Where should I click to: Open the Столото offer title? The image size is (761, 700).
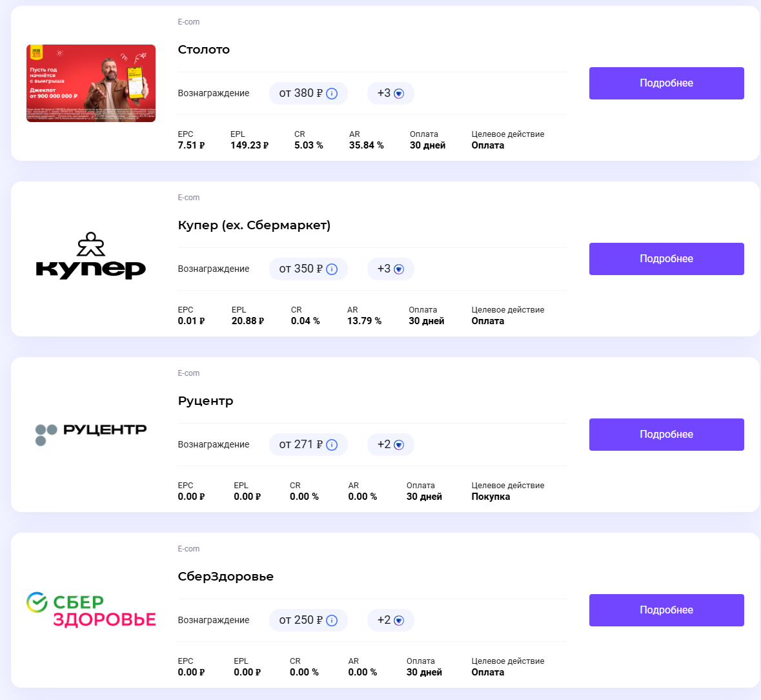click(x=204, y=50)
